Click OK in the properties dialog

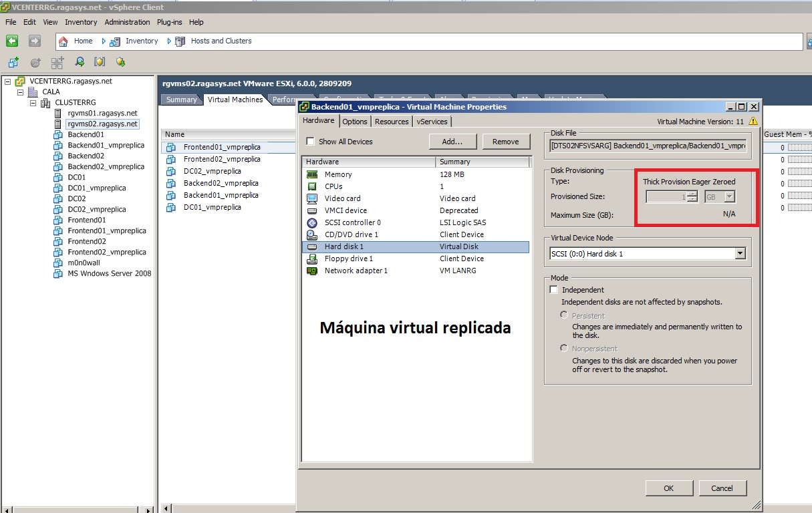pyautogui.click(x=669, y=488)
